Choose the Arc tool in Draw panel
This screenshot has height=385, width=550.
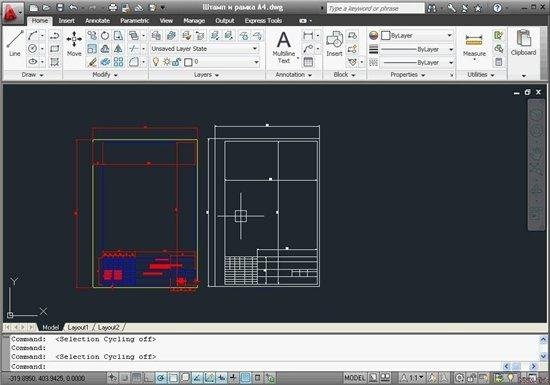pos(33,35)
